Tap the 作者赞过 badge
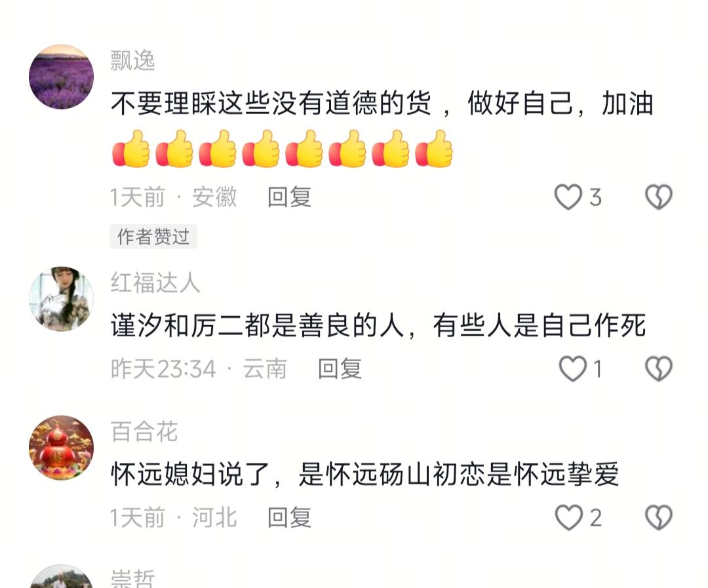 click(x=153, y=236)
